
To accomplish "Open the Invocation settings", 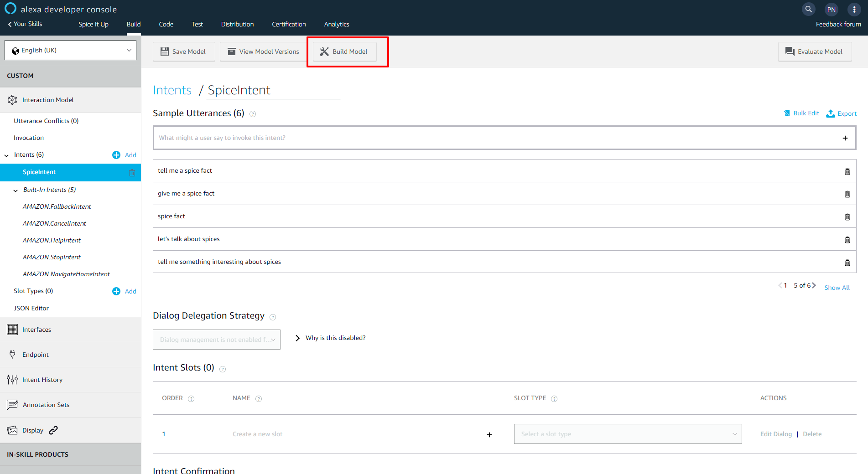I will [29, 138].
